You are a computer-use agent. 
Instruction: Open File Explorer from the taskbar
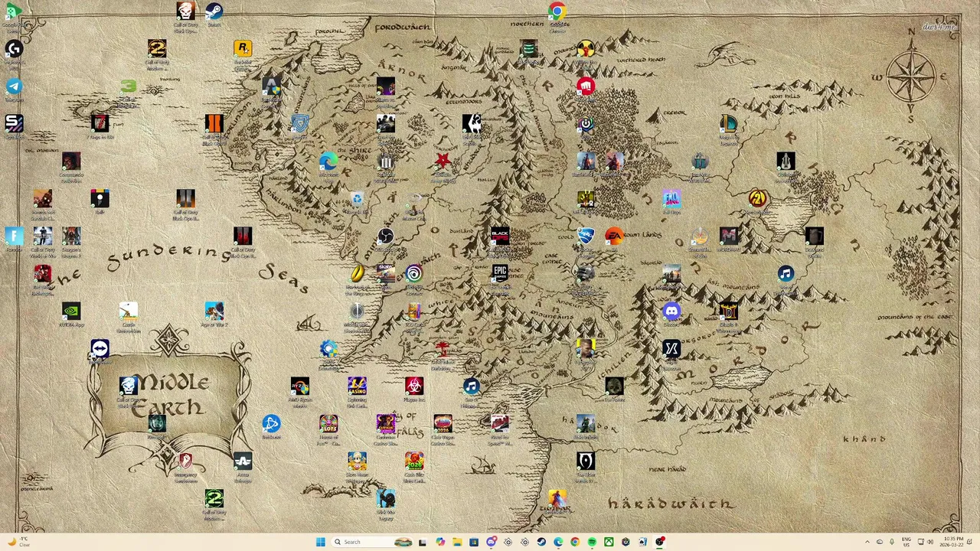pos(457,542)
